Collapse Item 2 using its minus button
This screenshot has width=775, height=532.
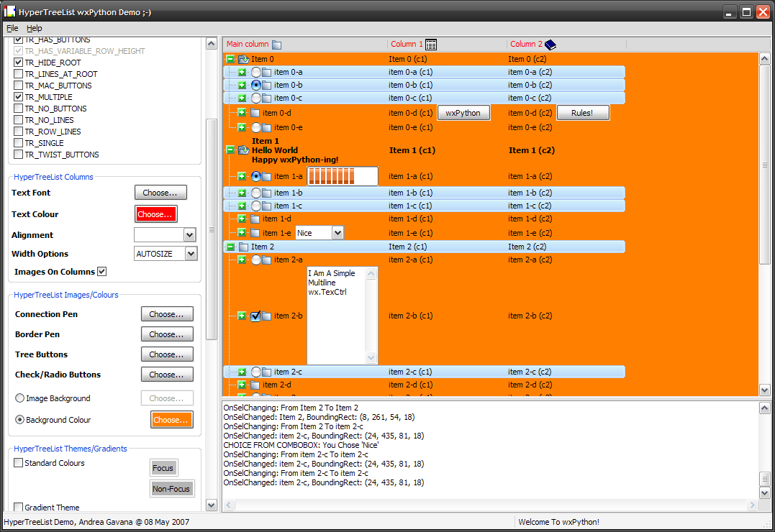click(x=230, y=247)
